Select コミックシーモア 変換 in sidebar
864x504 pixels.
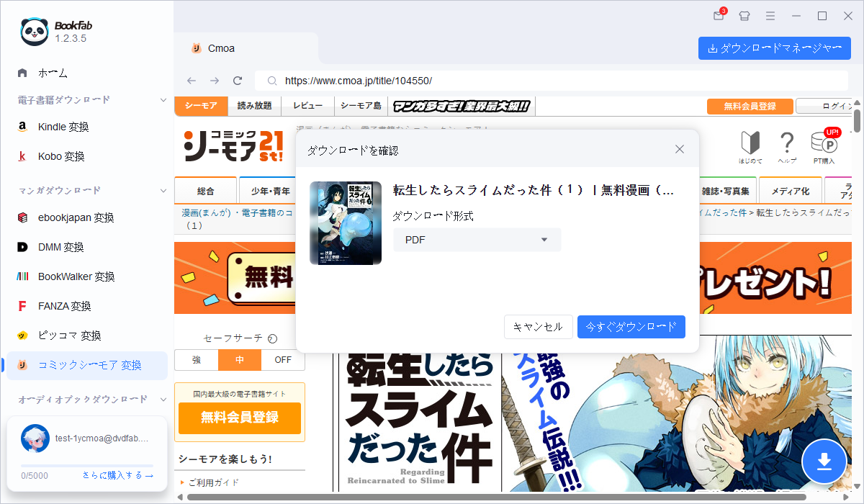tap(86, 365)
